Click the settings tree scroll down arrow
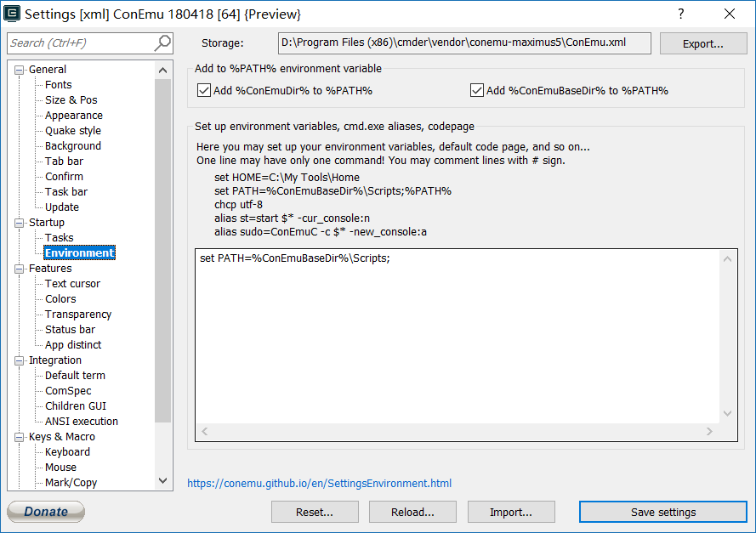 (163, 481)
